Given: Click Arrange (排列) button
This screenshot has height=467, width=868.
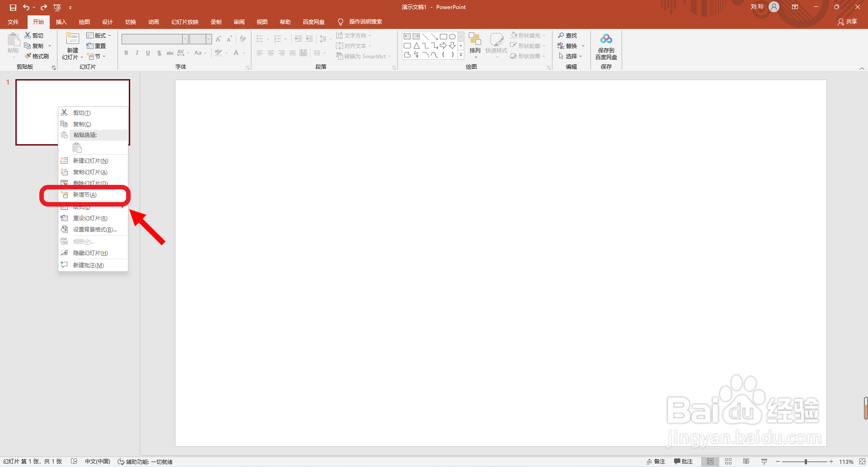Looking at the screenshot, I should [x=475, y=45].
